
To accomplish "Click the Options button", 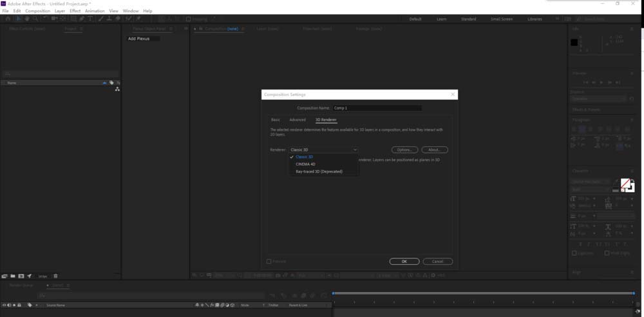I will coord(404,150).
